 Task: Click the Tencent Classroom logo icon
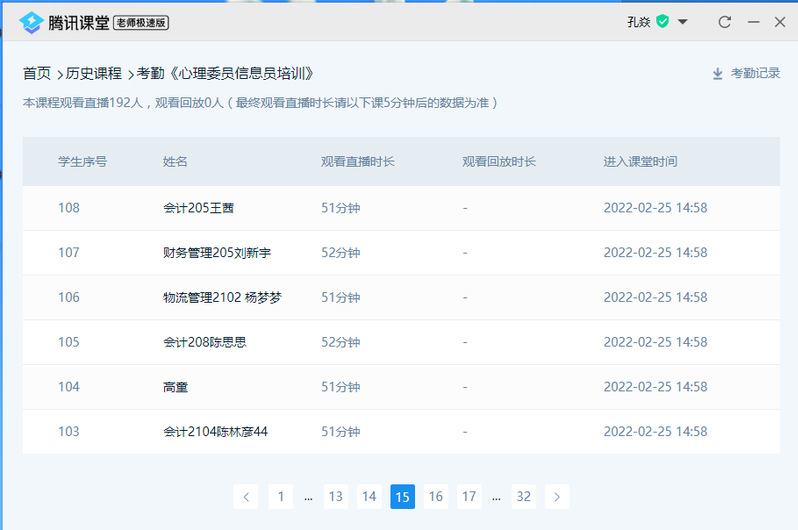tap(31, 22)
